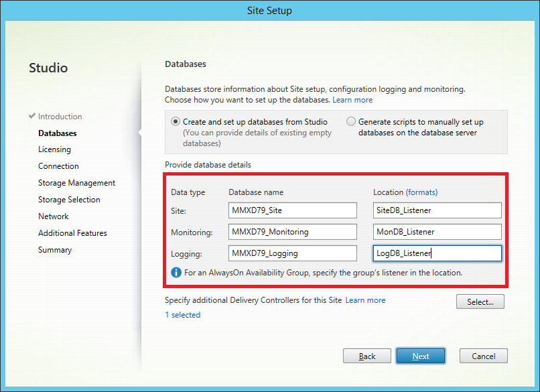Viewport: 540px width, 392px height.
Task: Click the Introduction checkmark icon
Action: [x=32, y=117]
